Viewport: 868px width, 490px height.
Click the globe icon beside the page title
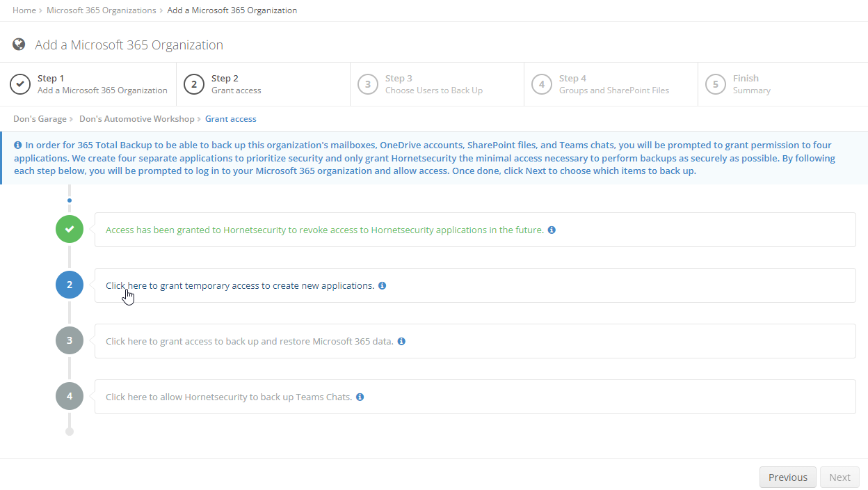[19, 45]
